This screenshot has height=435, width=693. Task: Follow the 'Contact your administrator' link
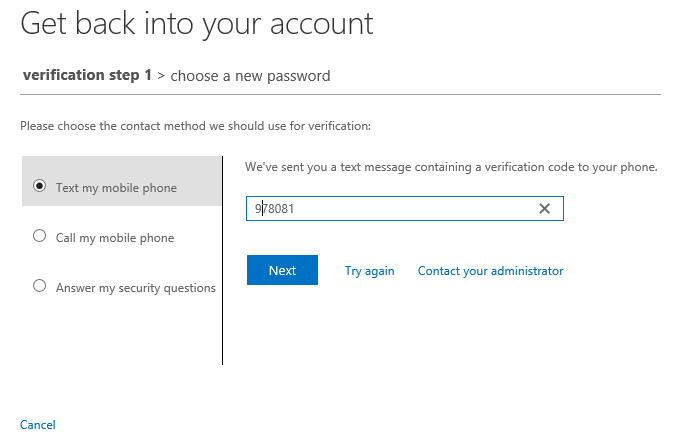[x=491, y=271]
